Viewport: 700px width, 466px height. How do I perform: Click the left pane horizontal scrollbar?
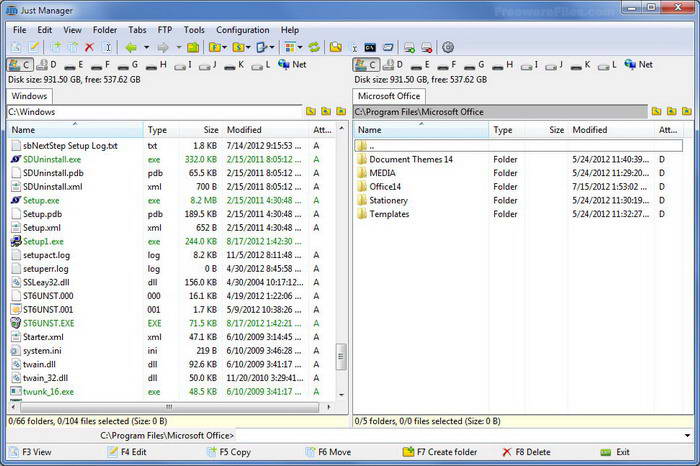point(170,407)
